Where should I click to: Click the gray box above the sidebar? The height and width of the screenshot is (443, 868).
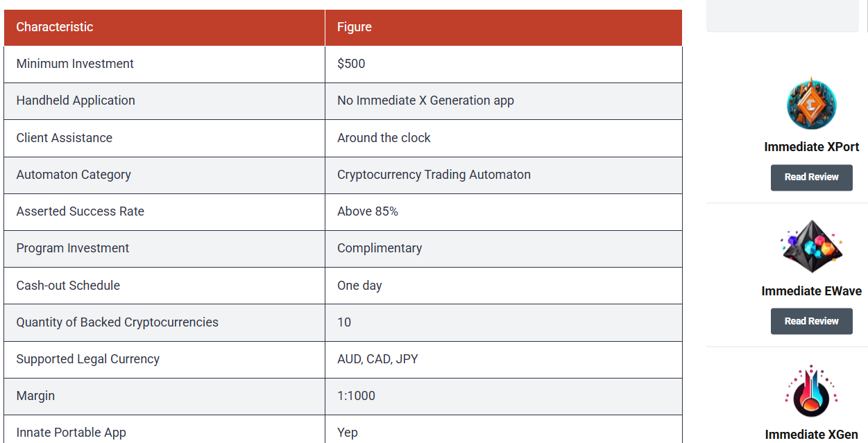pos(783,16)
